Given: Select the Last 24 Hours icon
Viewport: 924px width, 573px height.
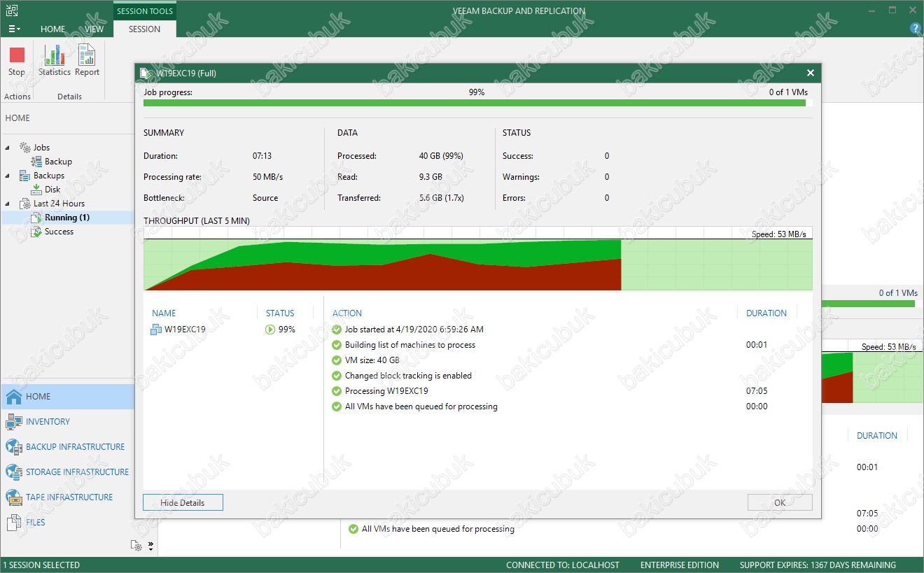Looking at the screenshot, I should click(x=24, y=204).
